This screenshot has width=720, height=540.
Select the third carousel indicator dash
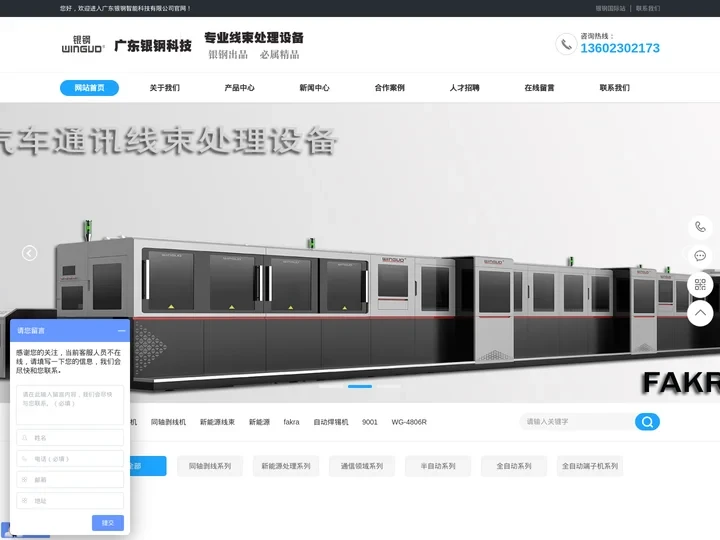tap(389, 387)
